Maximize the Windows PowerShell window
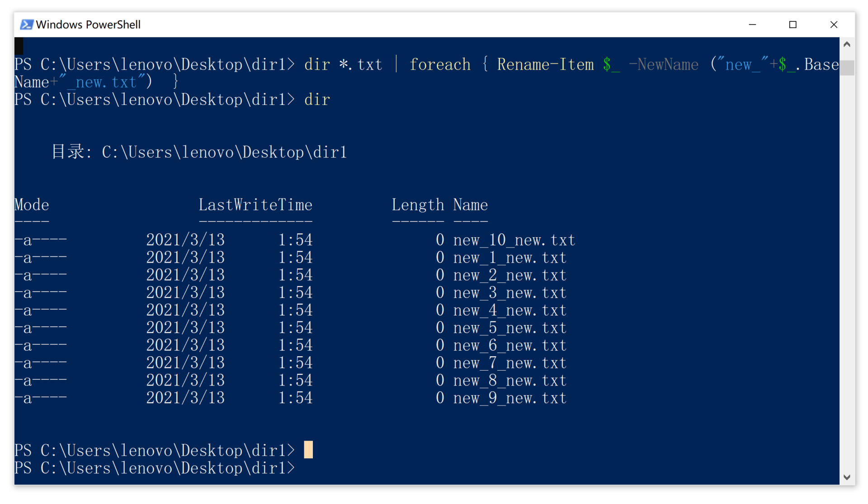The width and height of the screenshot is (868, 504). [x=793, y=24]
